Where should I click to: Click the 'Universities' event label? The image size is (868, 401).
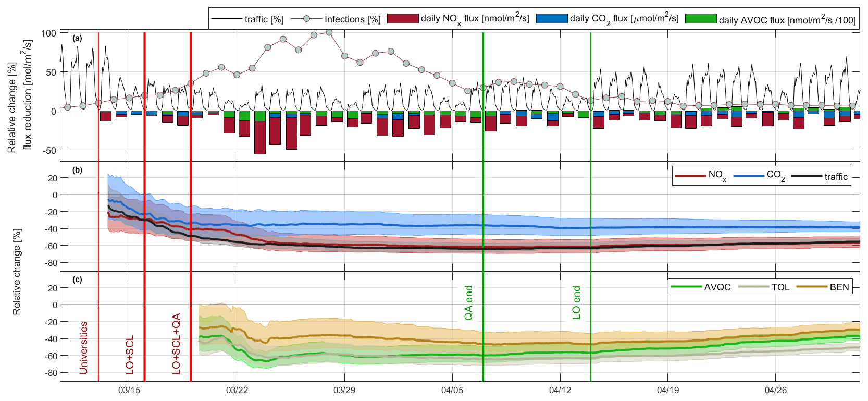83,347
